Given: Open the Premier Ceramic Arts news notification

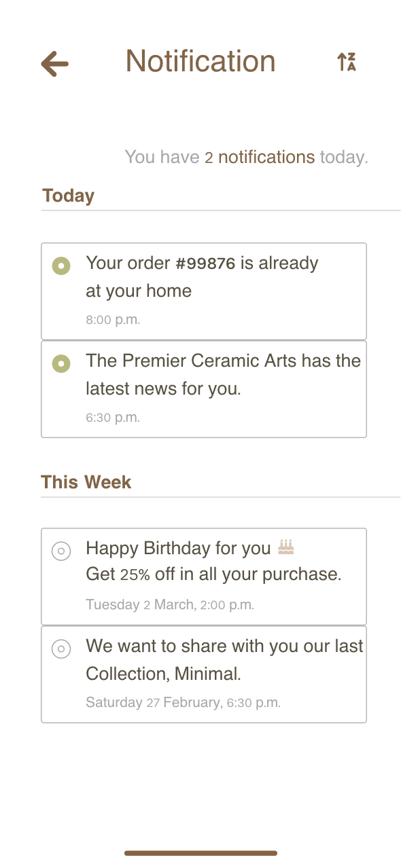Looking at the screenshot, I should 204,389.
